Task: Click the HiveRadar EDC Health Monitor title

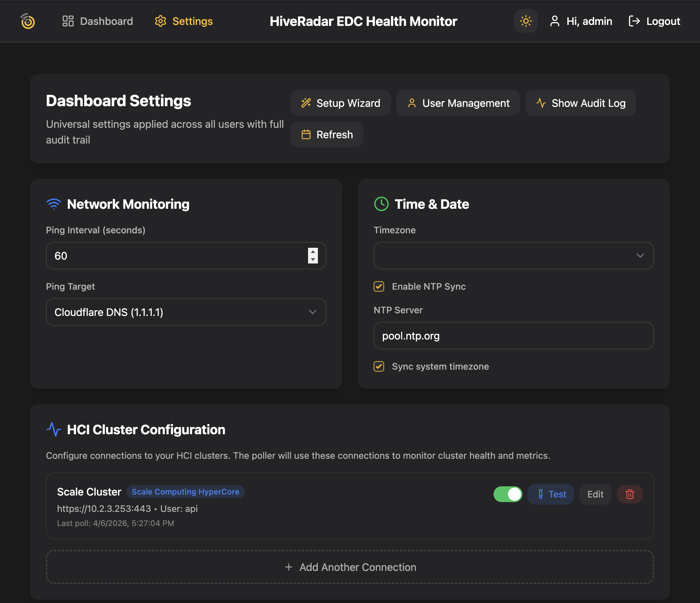Action: pyautogui.click(x=363, y=21)
